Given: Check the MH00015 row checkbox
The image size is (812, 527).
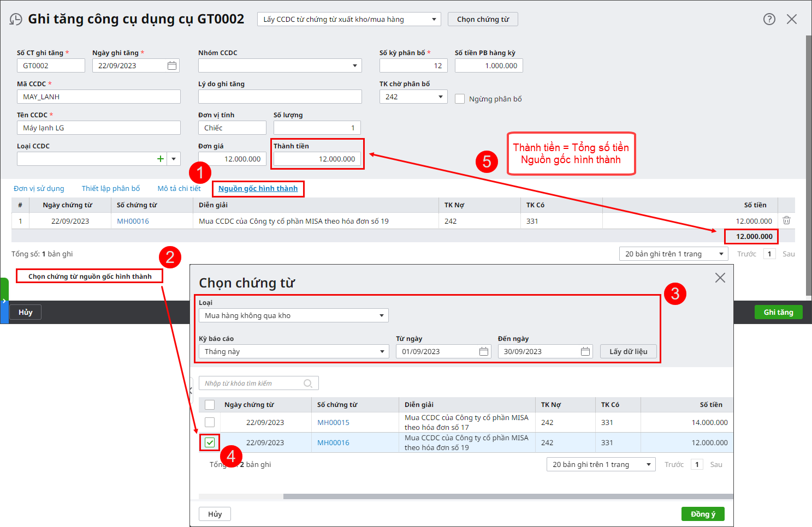Looking at the screenshot, I should pos(210,422).
